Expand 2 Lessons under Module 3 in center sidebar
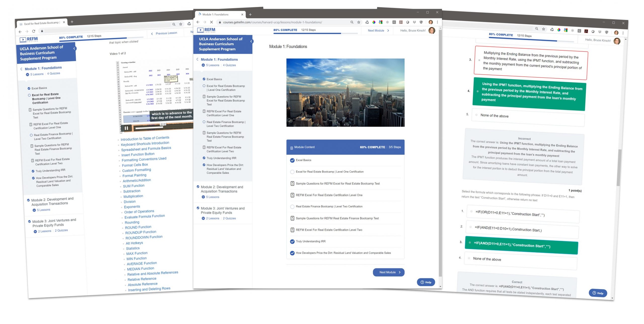 click(211, 218)
